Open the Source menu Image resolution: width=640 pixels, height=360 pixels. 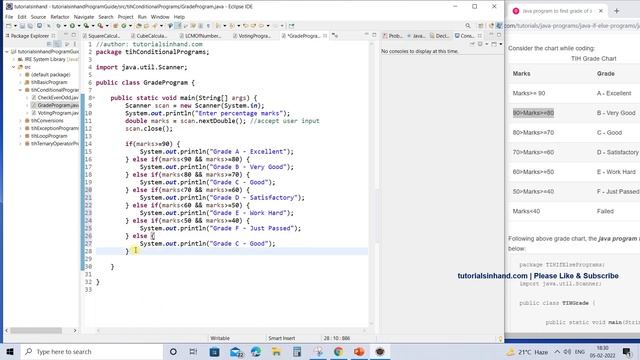tap(38, 17)
